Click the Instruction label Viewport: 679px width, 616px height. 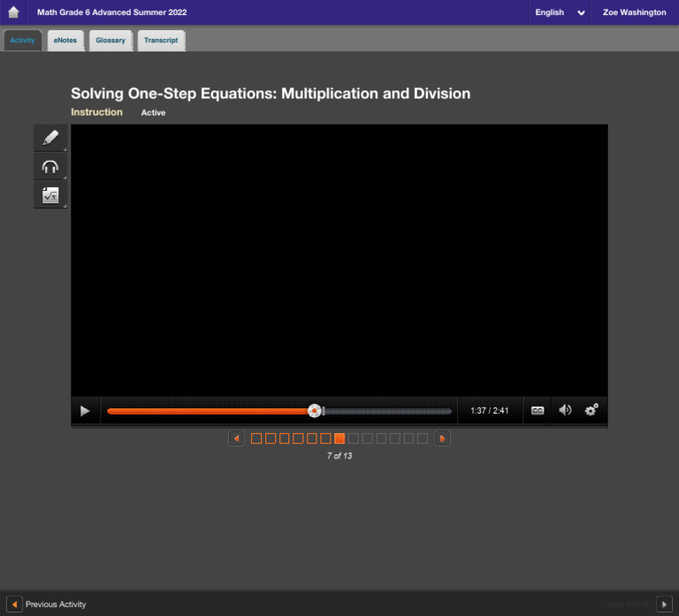click(x=96, y=112)
